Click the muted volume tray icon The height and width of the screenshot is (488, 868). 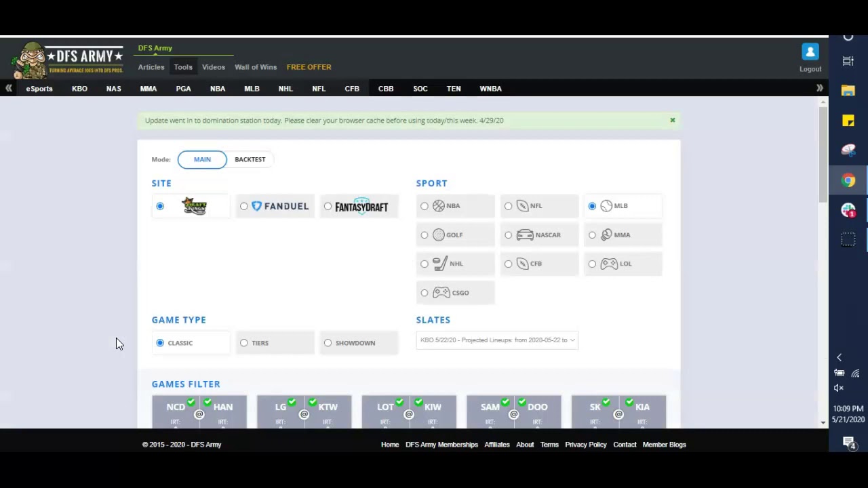tap(839, 388)
